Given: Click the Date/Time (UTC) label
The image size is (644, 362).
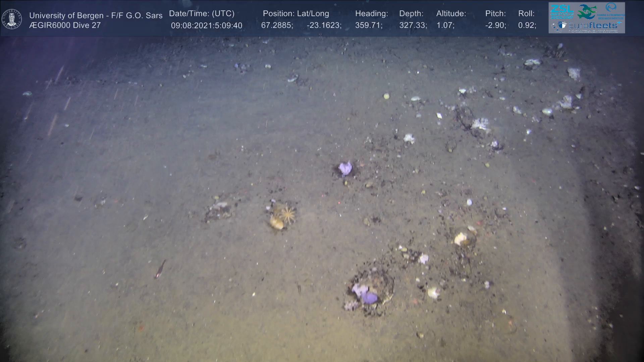Looking at the screenshot, I should [202, 14].
